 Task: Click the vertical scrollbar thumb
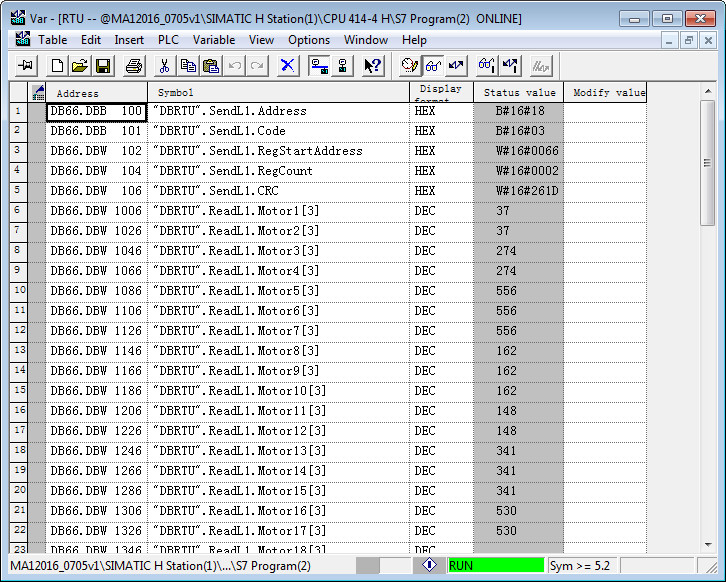tap(707, 163)
